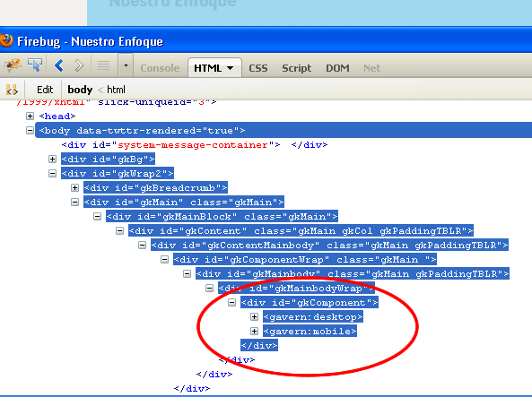Select the gavern:mobile tag
532x397 pixels.
point(310,331)
